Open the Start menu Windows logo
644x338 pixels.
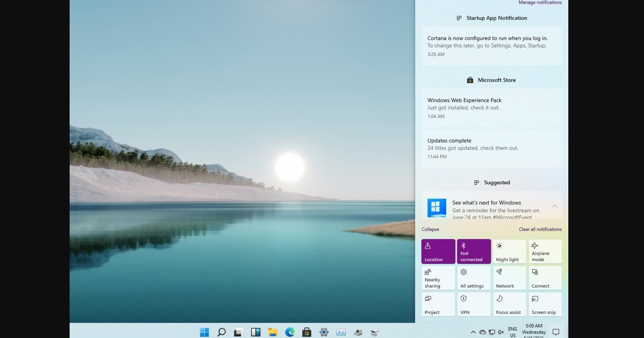tap(204, 332)
